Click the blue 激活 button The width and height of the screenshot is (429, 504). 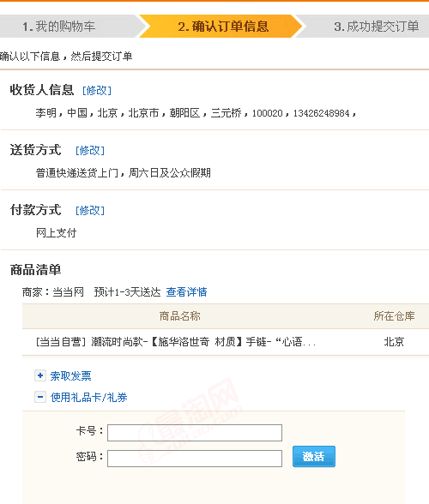tap(314, 456)
